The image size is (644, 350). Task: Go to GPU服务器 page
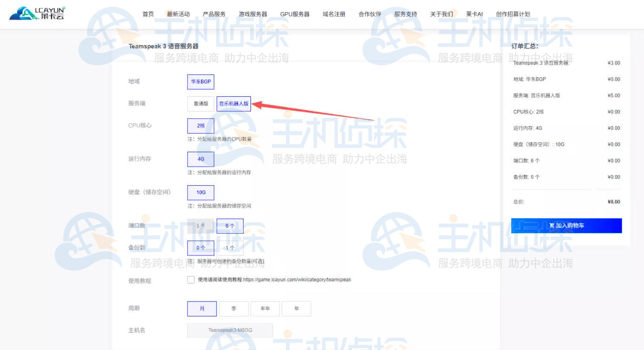point(295,14)
